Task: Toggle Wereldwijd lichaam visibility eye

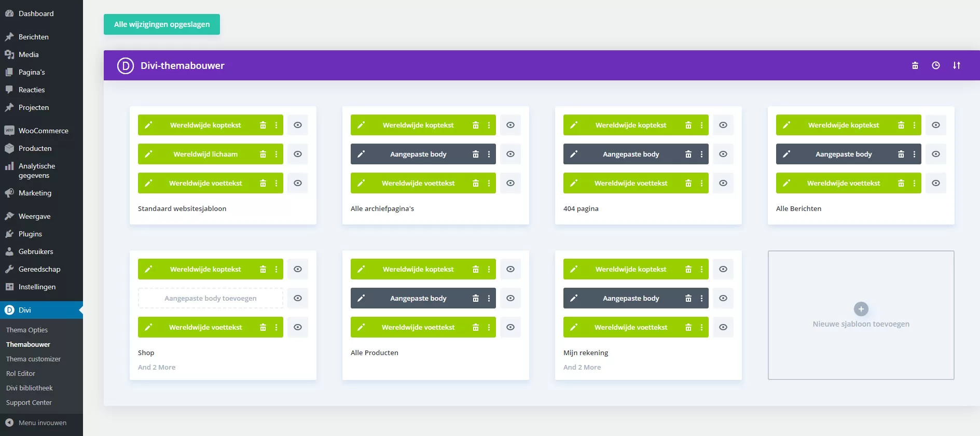Action: [x=298, y=154]
